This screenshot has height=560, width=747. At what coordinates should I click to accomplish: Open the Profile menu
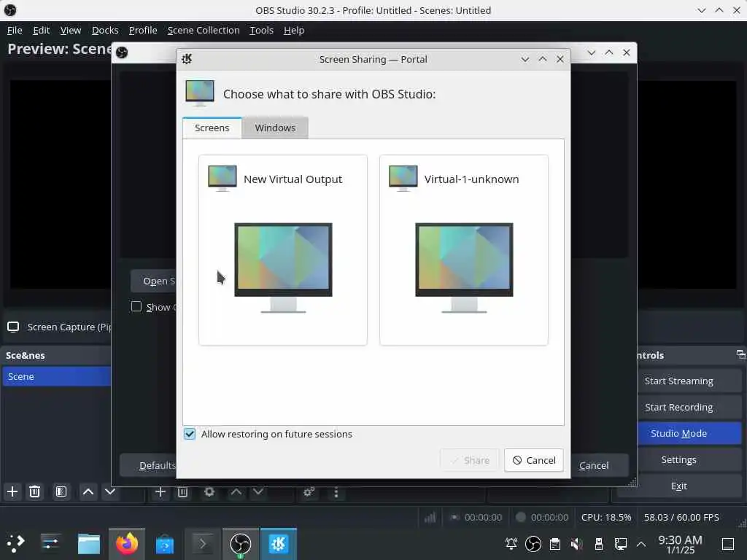(x=143, y=30)
